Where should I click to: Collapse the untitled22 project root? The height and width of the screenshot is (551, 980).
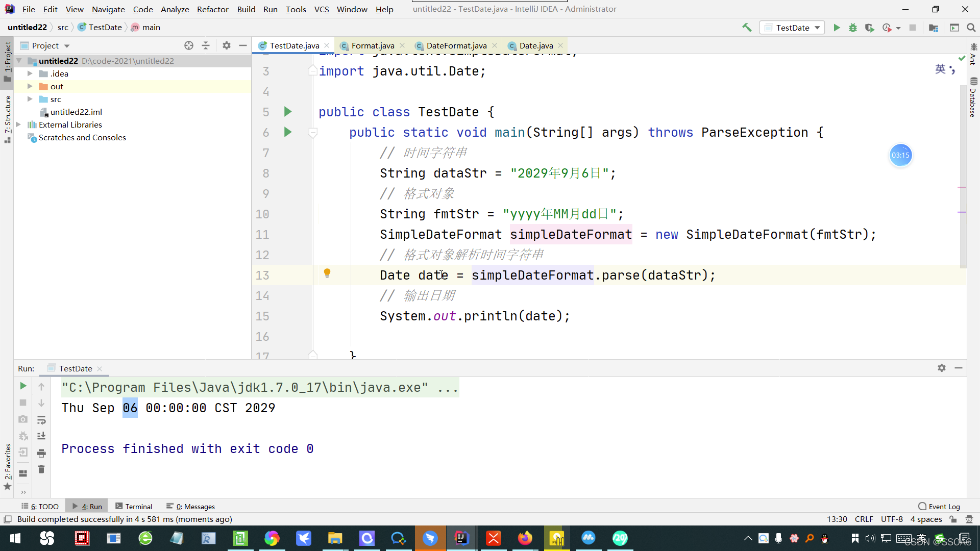[x=19, y=61]
